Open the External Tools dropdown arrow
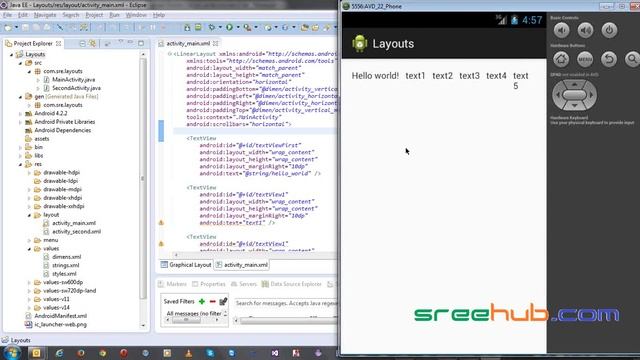The width and height of the screenshot is (640, 360). point(256,27)
